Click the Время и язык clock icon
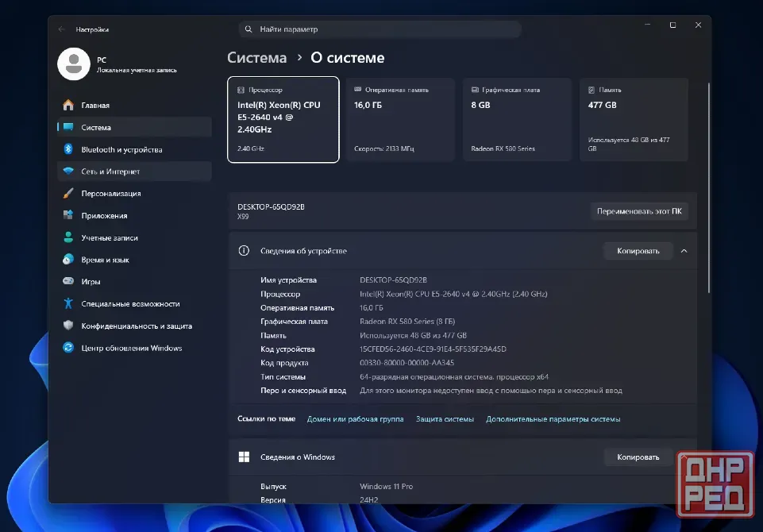 tap(68, 260)
